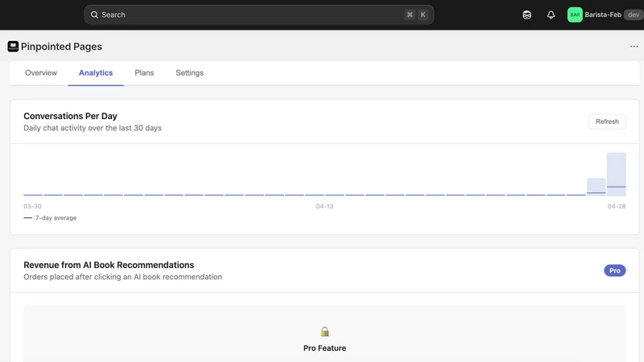Image resolution: width=644 pixels, height=362 pixels.
Task: Click the K key shortcut badge
Action: [423, 14]
